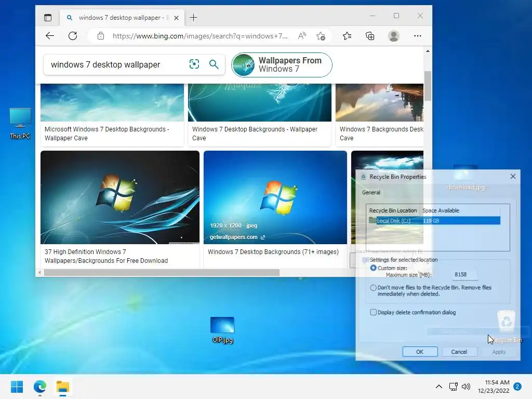Open the Collections icon in Edge toolbar
The height and width of the screenshot is (399, 532).
370,36
